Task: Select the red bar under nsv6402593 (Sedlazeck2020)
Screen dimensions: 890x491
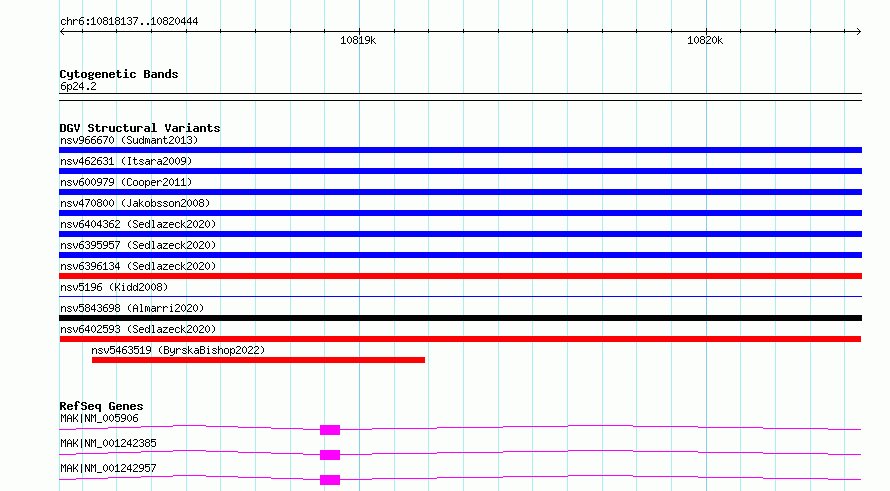Action: pos(460,339)
